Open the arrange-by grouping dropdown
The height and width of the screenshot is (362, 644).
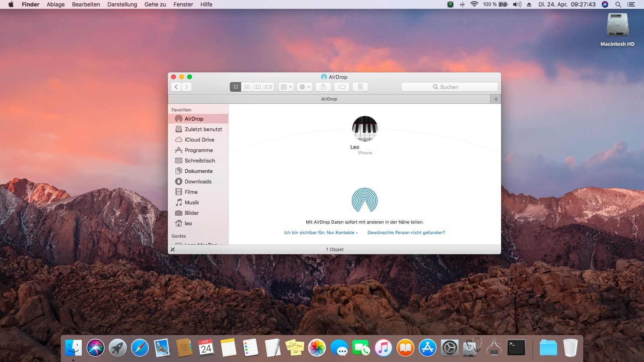(286, 87)
